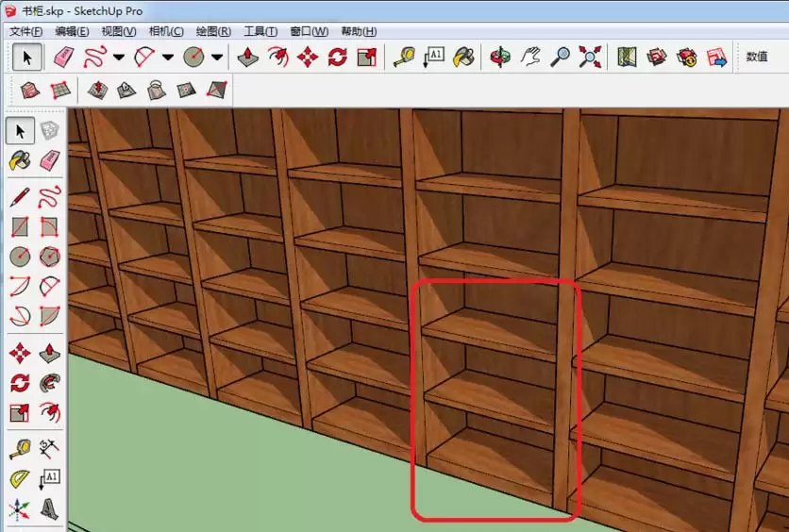Click the Make Component icon in the left palette

(49, 131)
